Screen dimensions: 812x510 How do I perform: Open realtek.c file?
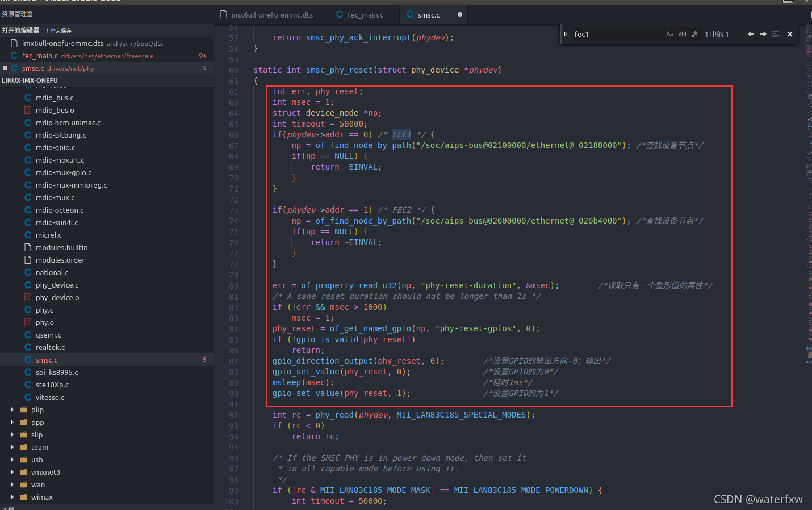[x=107, y=347]
